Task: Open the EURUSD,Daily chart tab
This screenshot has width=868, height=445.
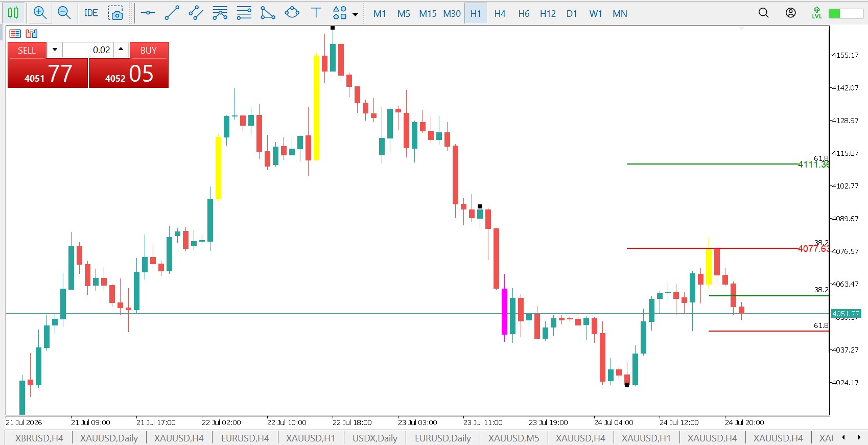Action: click(x=443, y=438)
